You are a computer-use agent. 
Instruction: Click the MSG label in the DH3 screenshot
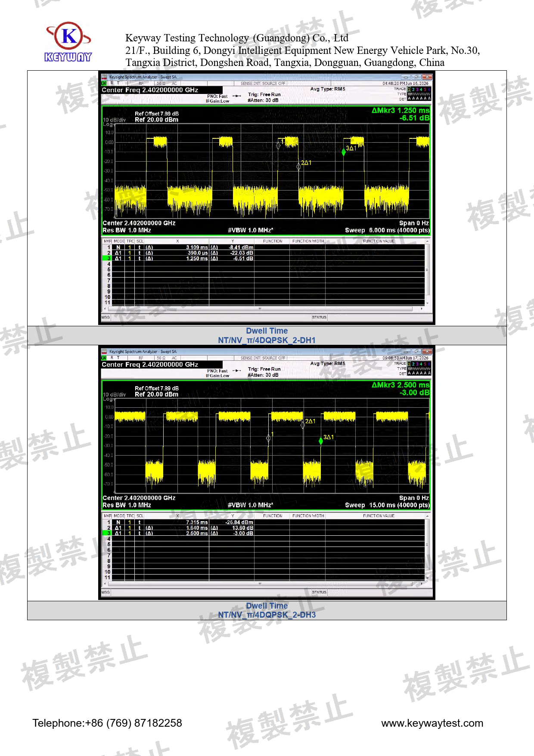[x=106, y=592]
